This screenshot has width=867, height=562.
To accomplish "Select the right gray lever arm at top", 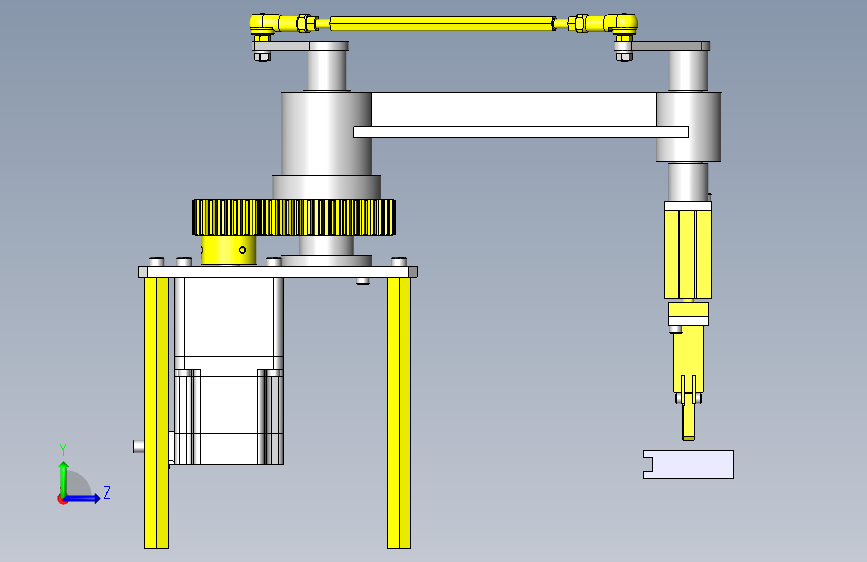I will coord(662,46).
